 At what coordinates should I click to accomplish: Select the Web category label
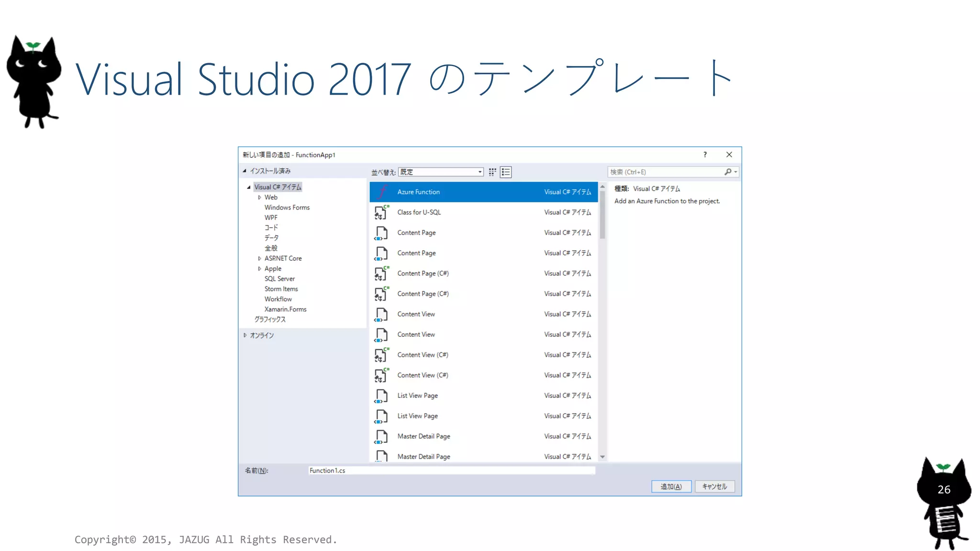click(271, 198)
